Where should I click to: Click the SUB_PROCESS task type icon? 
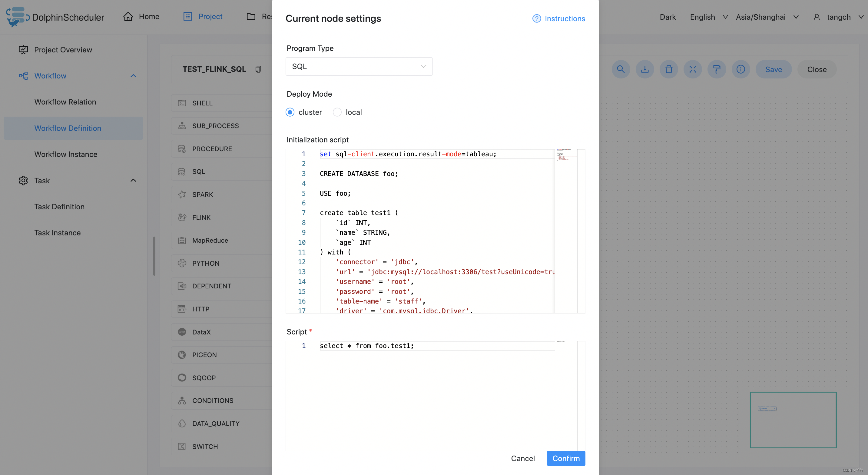click(x=182, y=126)
